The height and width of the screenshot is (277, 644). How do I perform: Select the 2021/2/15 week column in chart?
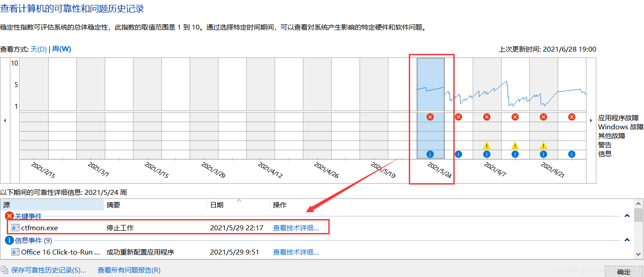[34, 108]
